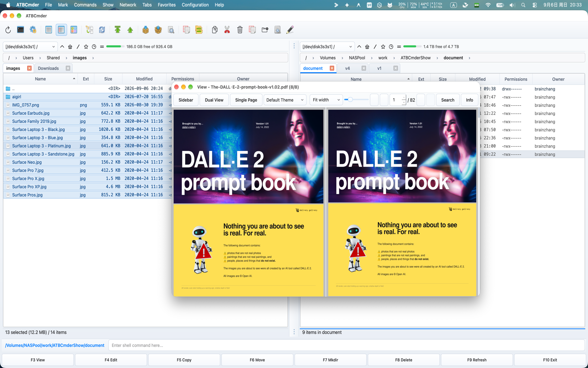Click the unpack box icon with up arrow
Viewport: 588px width, 368px height.
pyautogui.click(x=158, y=30)
